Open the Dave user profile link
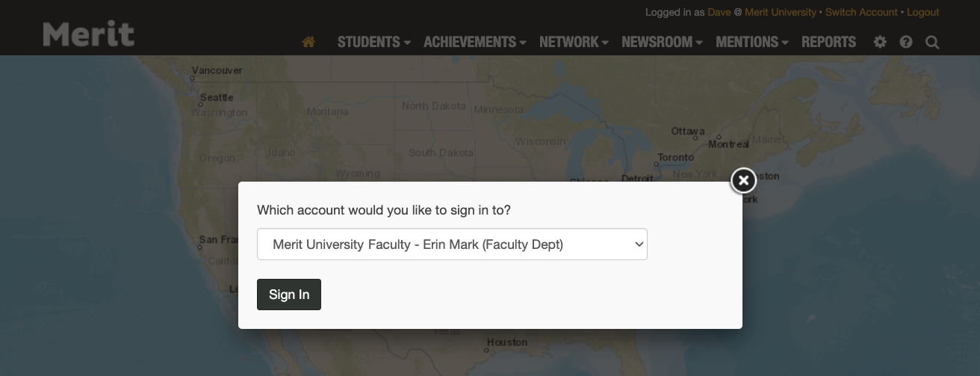The image size is (980, 376). pyautogui.click(x=719, y=13)
